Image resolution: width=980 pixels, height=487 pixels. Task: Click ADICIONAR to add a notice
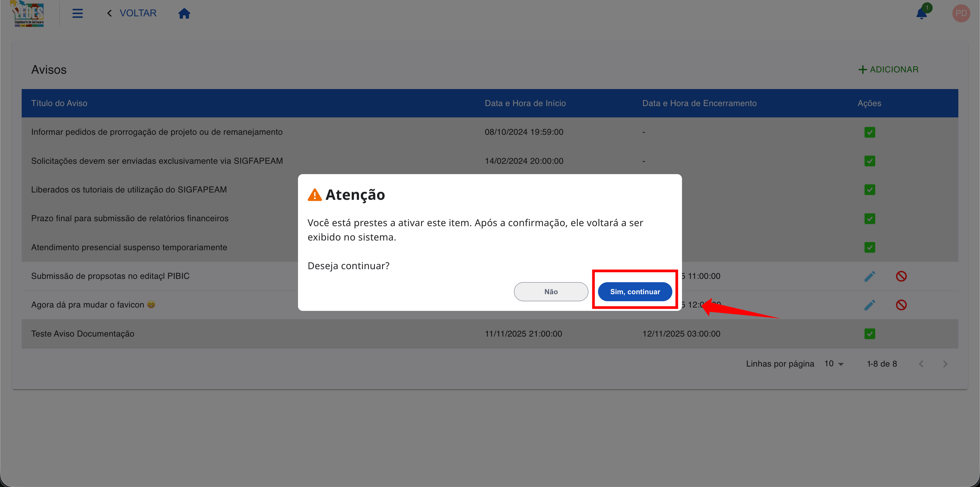tap(888, 70)
